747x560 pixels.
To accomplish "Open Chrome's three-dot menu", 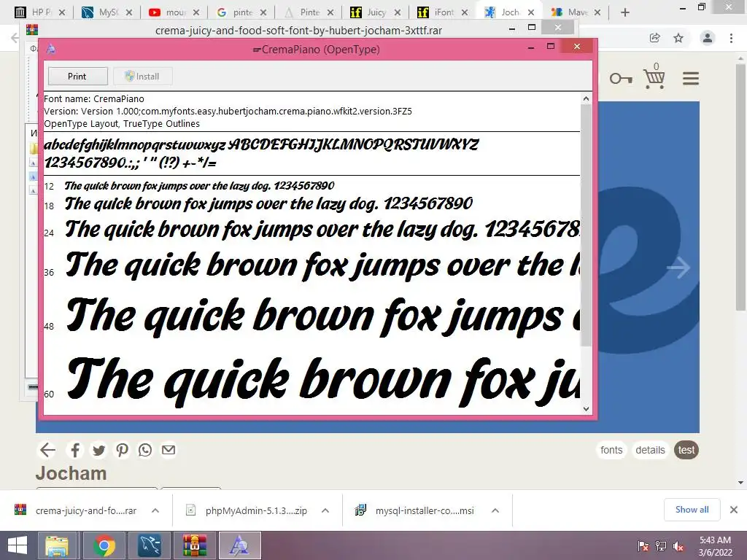I will 731,38.
